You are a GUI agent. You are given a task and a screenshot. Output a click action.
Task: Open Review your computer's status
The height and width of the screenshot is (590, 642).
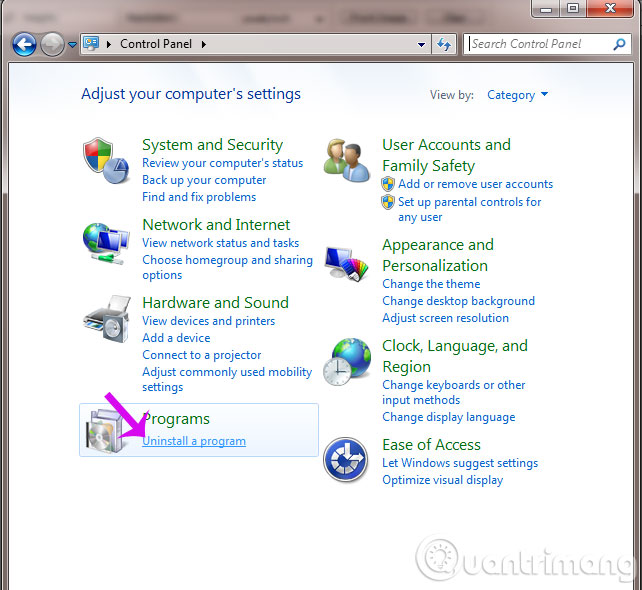click(x=222, y=163)
